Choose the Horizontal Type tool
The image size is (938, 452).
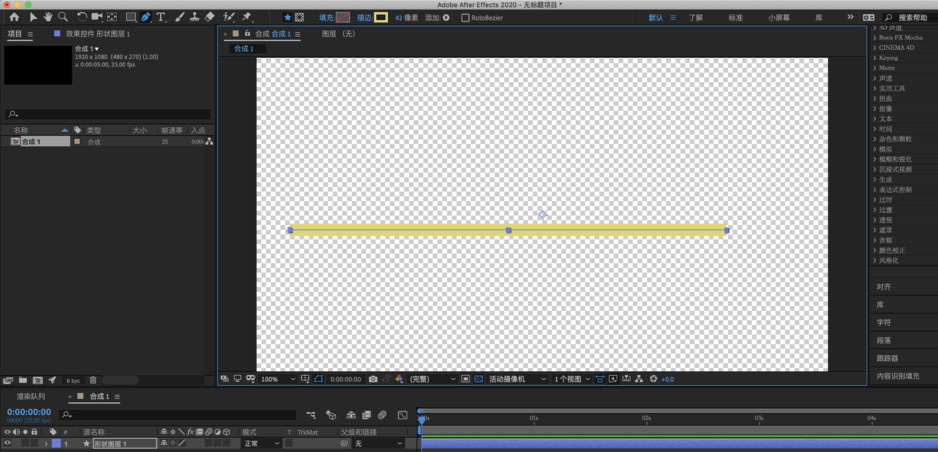point(161,17)
